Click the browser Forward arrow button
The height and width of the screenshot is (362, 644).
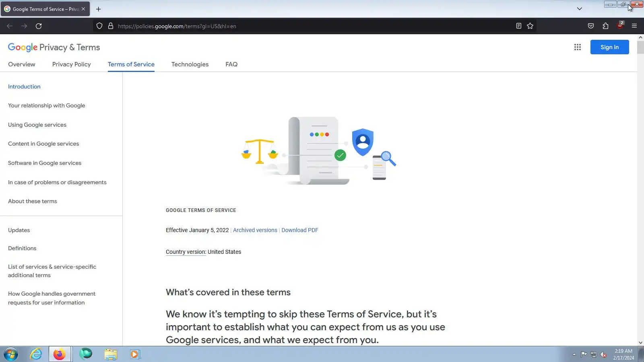pyautogui.click(x=24, y=26)
